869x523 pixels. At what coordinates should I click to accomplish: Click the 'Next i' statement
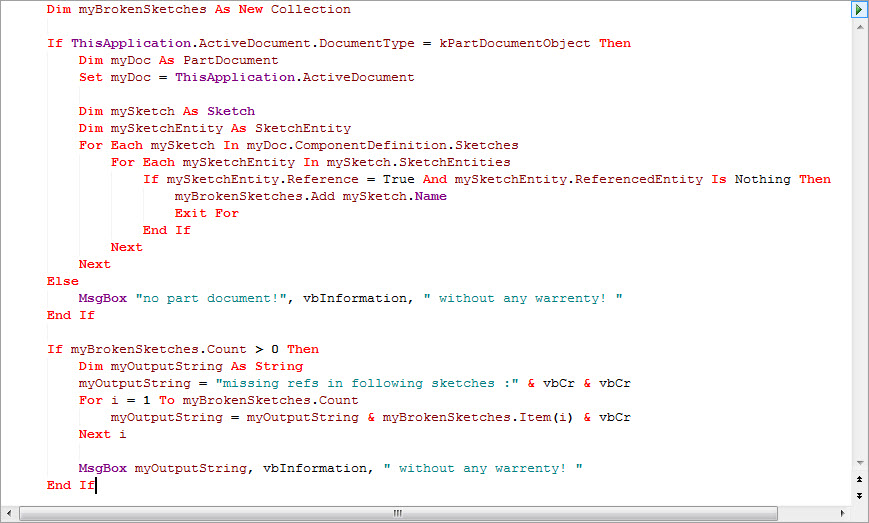(103, 434)
